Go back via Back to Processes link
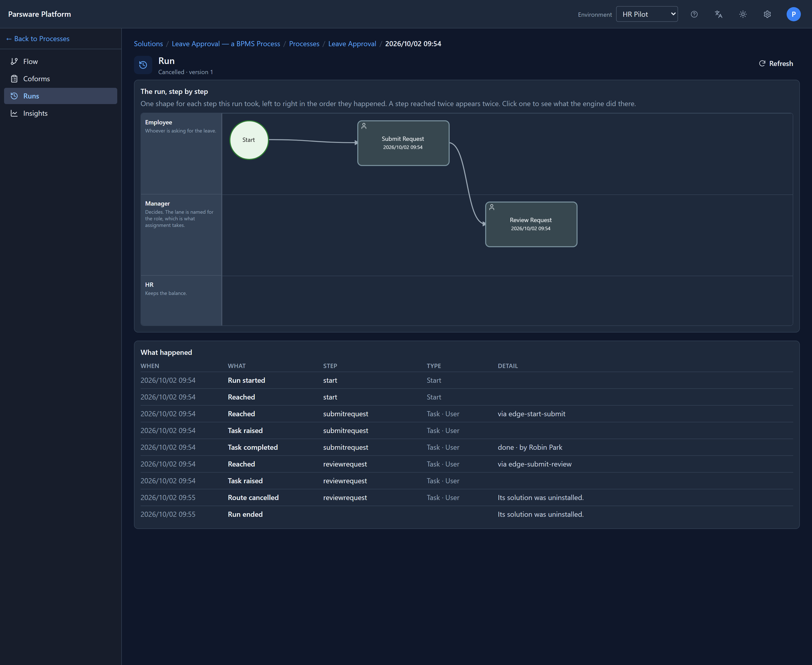The height and width of the screenshot is (665, 812). click(x=38, y=39)
